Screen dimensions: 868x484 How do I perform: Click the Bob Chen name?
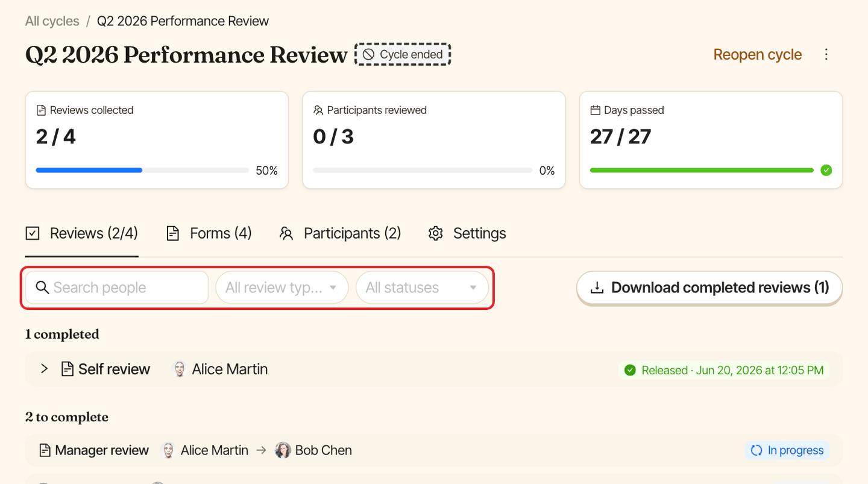coord(324,450)
